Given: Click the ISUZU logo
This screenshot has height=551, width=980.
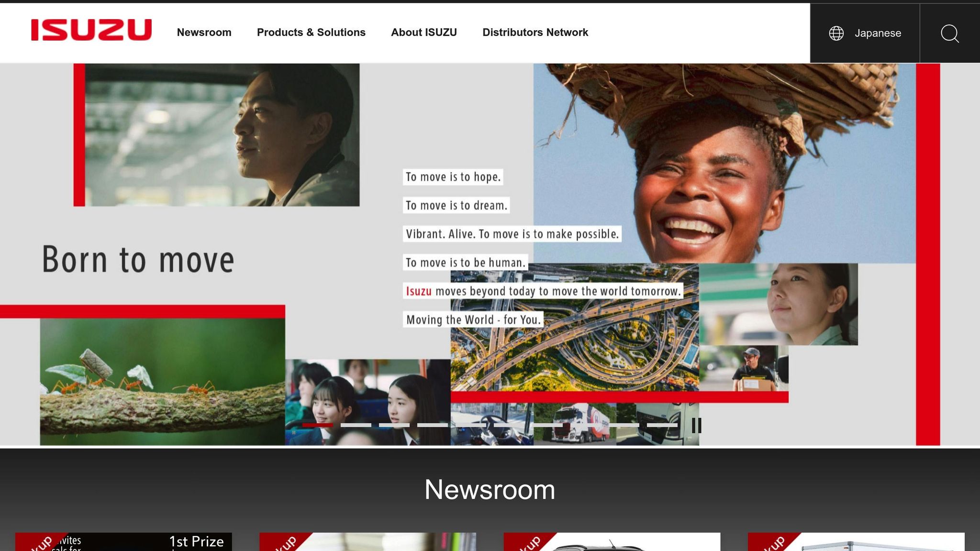Looking at the screenshot, I should (91, 30).
